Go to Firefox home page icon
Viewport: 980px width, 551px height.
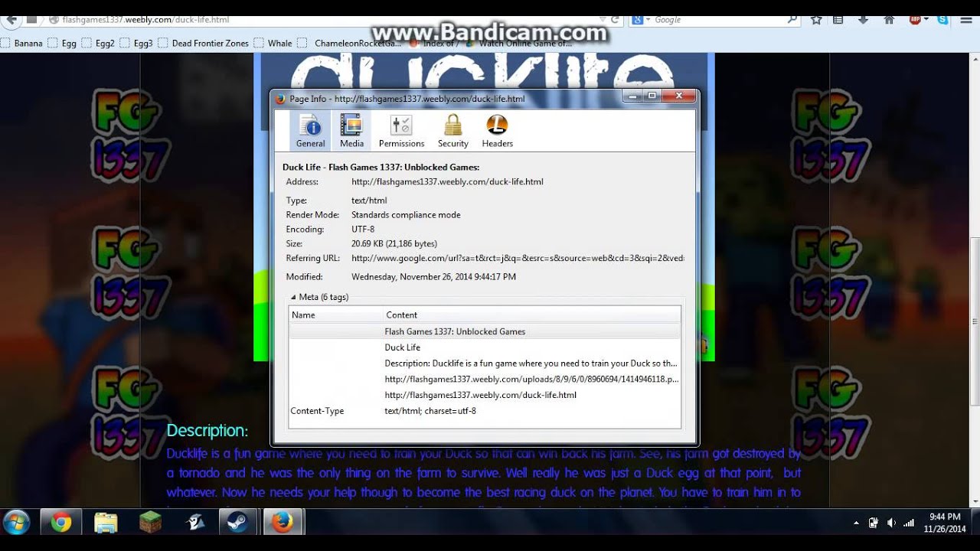889,20
